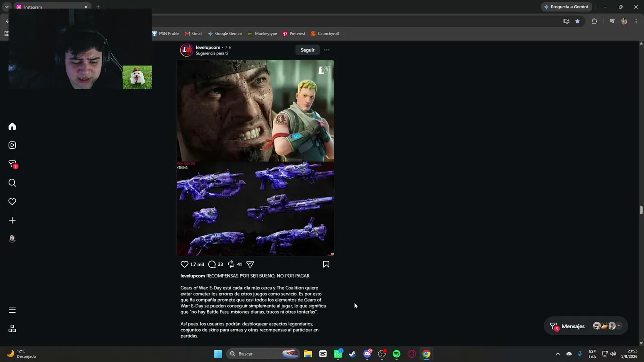Create a new post with plus icon

[x=12, y=220]
